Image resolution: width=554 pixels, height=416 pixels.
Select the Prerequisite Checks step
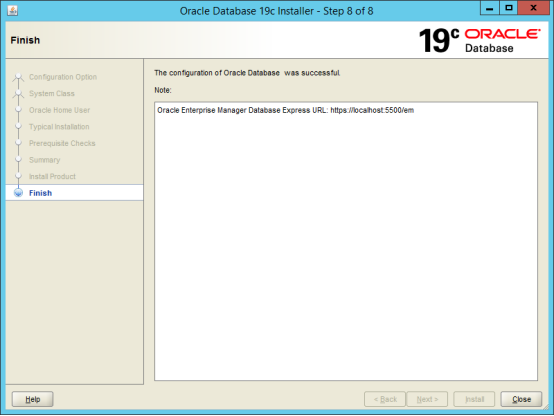(62, 143)
